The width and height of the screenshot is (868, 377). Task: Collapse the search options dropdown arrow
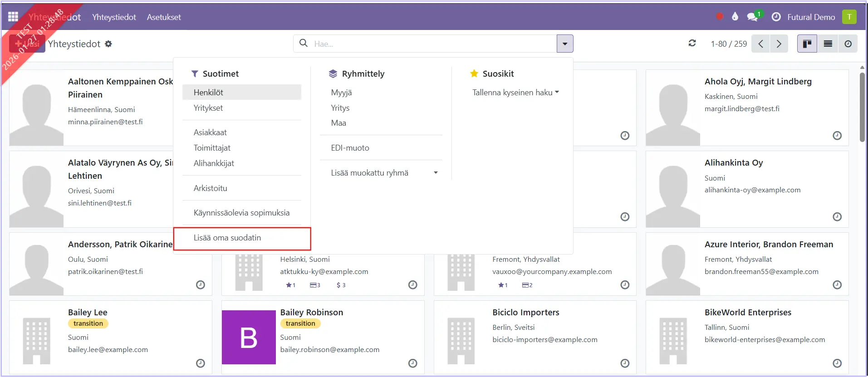point(565,44)
